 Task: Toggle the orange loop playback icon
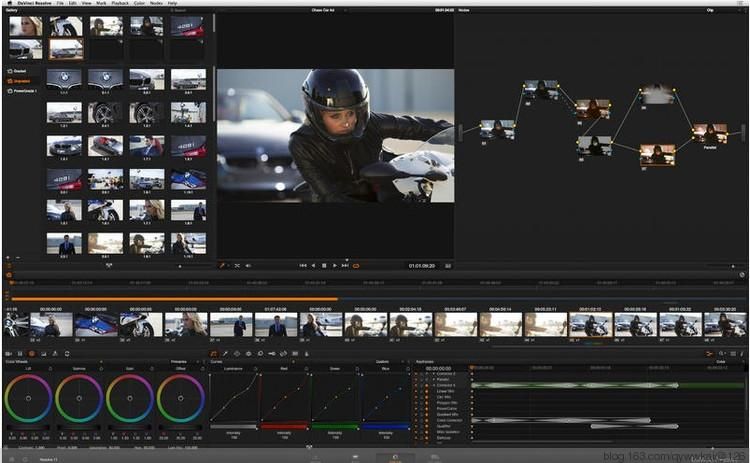point(355,265)
